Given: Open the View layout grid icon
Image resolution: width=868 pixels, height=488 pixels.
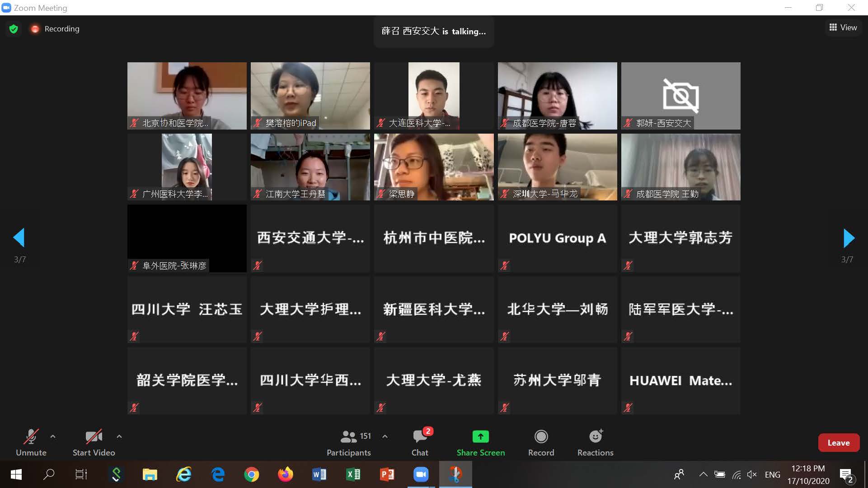Looking at the screenshot, I should coord(833,28).
